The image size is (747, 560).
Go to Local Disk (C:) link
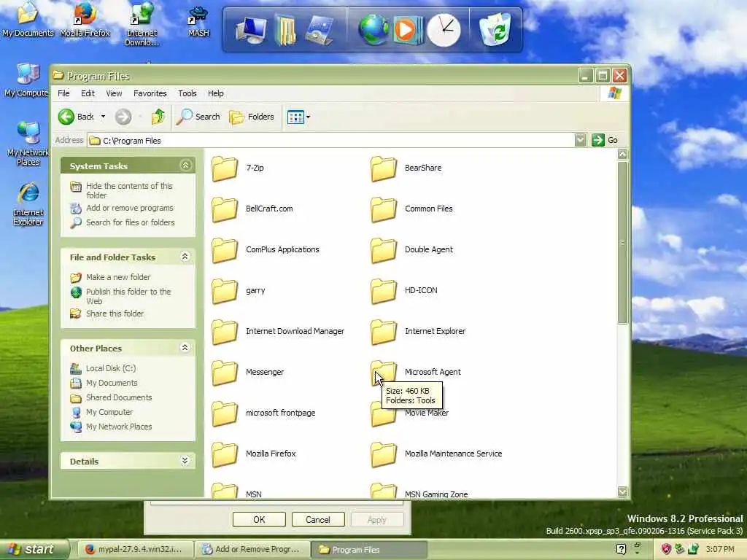click(x=111, y=368)
